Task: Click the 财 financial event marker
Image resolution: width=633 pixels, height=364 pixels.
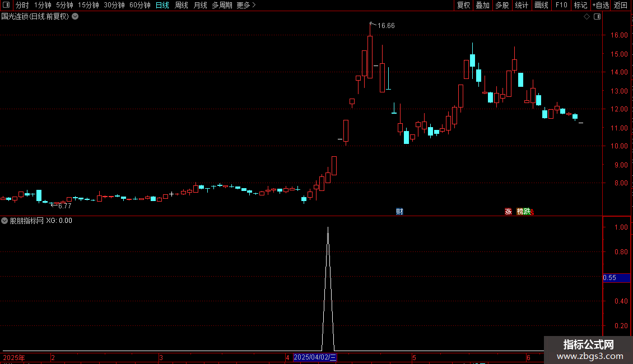Action: click(399, 212)
